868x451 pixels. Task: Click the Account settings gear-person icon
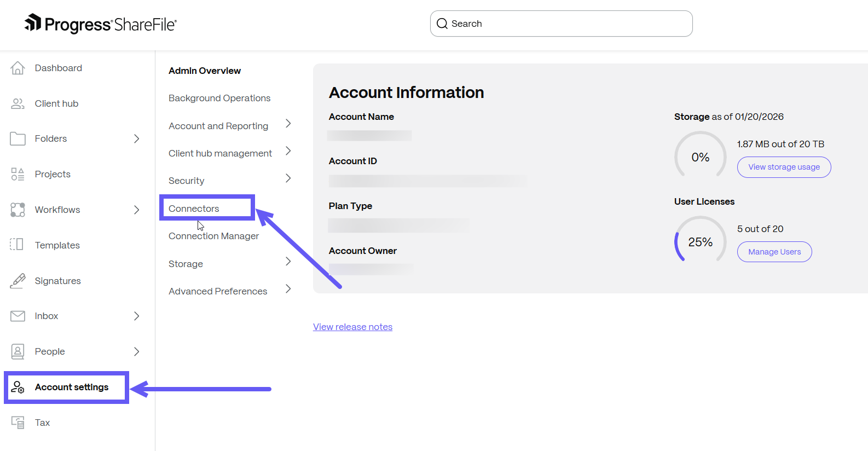(x=18, y=387)
